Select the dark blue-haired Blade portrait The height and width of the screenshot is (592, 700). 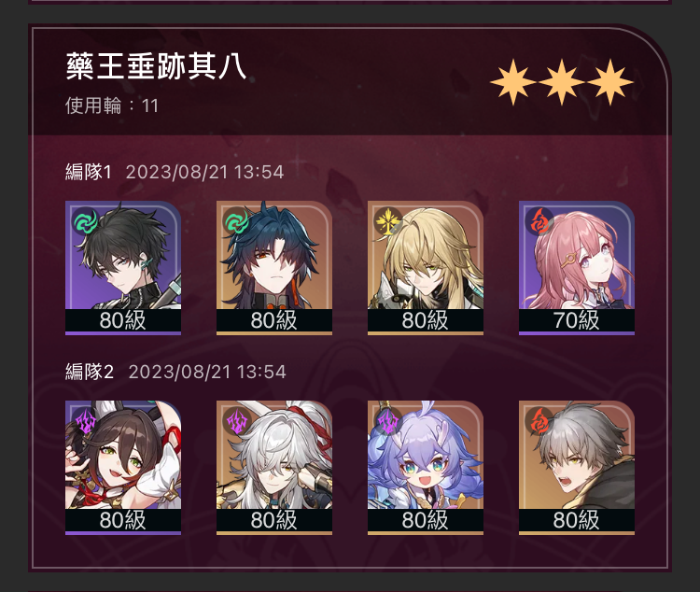click(274, 268)
